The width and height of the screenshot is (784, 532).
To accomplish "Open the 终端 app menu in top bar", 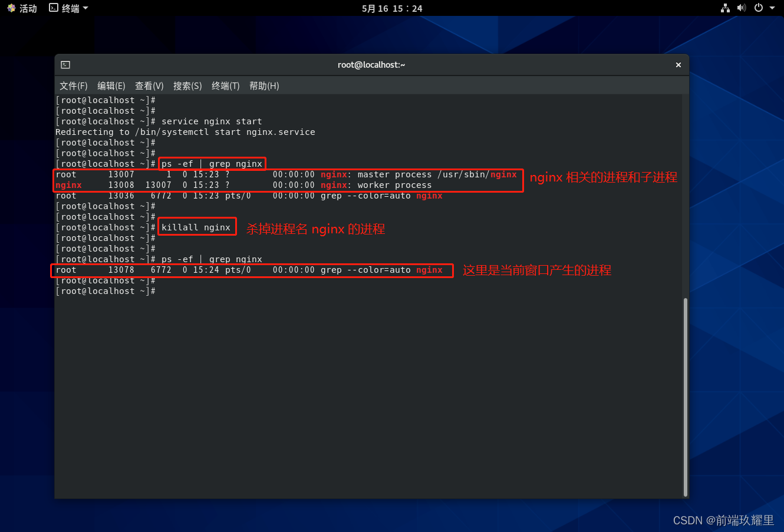I will [x=68, y=8].
